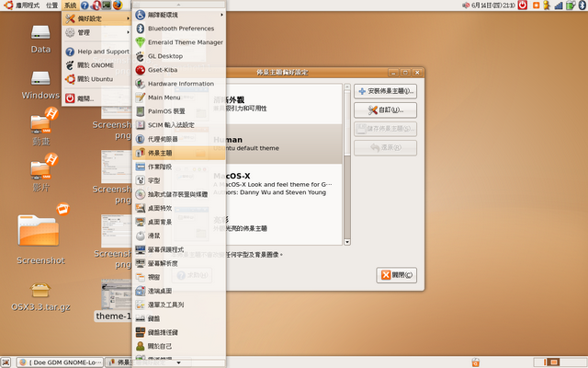This screenshot has height=368, width=588.
Task: Open 鍵盤捷徑鍵 (keyboard shortcuts)
Action: (179, 332)
